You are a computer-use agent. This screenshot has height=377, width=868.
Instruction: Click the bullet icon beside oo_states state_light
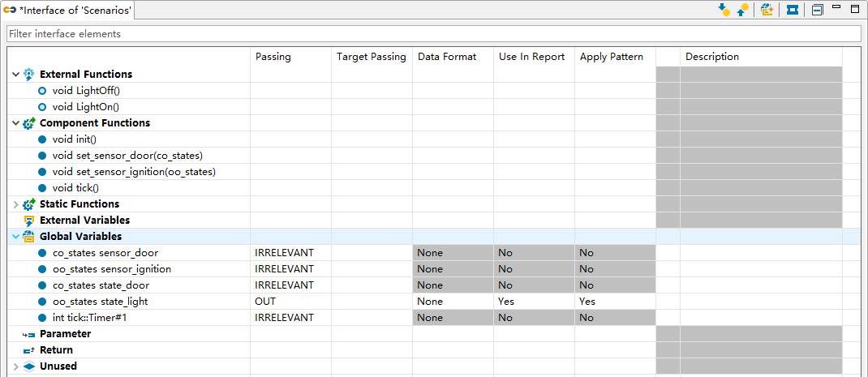(x=42, y=302)
